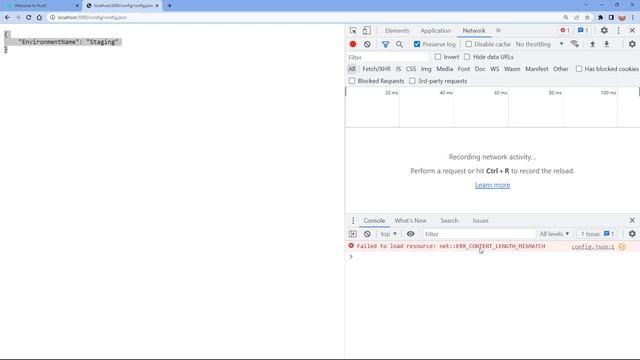The width and height of the screenshot is (640, 360).
Task: Switch to the Application tab
Action: [436, 31]
